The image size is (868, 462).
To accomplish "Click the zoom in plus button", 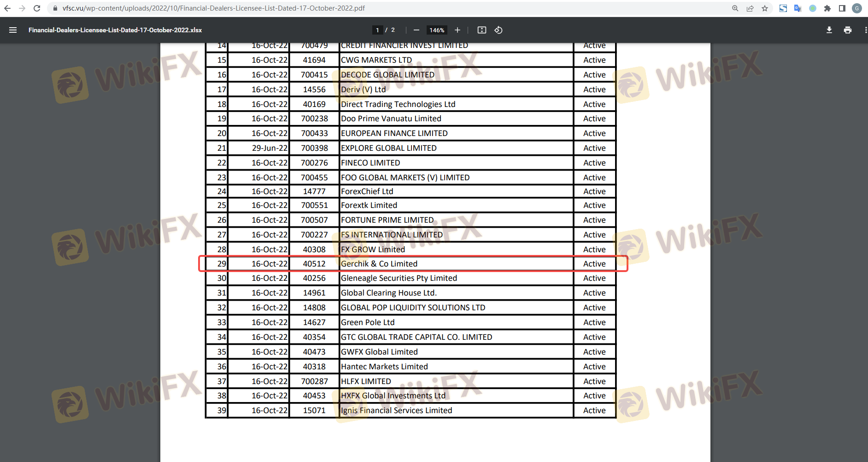I will (457, 30).
